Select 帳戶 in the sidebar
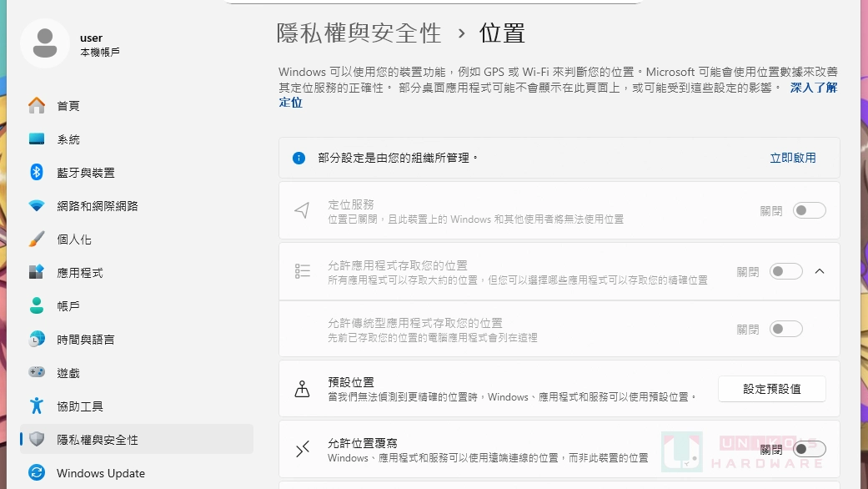 136,305
